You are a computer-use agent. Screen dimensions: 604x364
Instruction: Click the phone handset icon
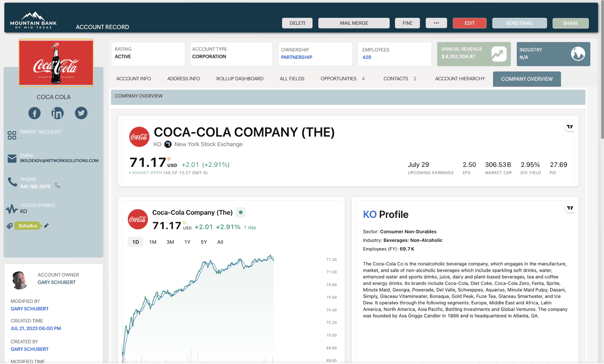point(12,182)
